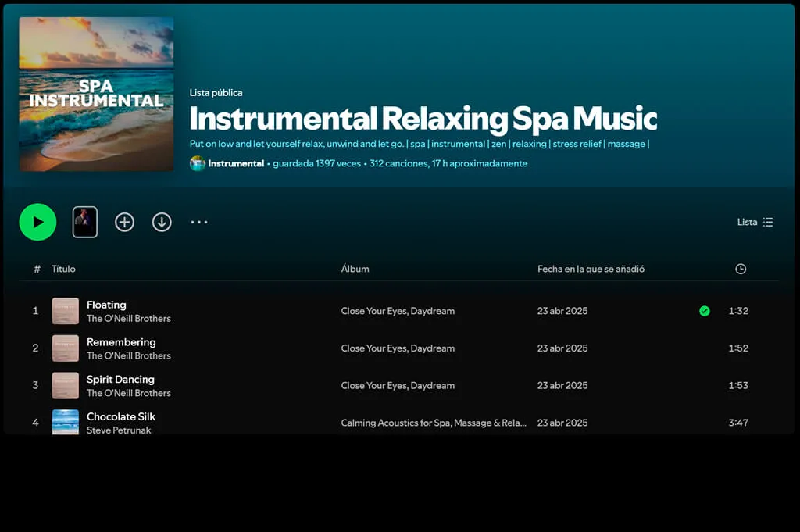Sort tracks by Título column
This screenshot has height=532, width=800.
pyautogui.click(x=63, y=269)
